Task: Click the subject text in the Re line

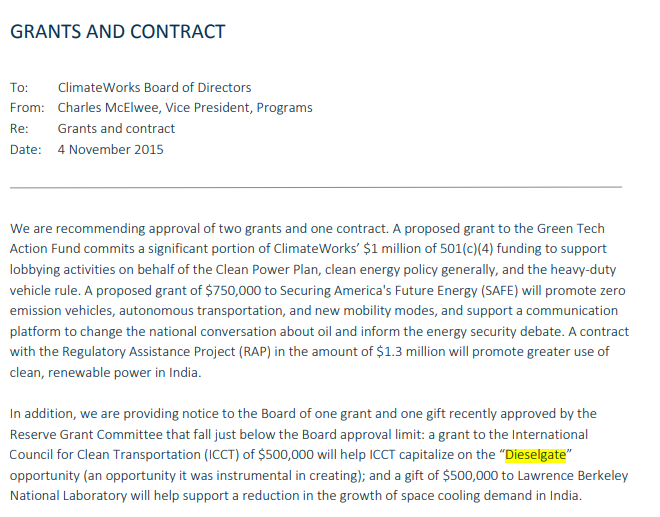Action: [x=116, y=128]
